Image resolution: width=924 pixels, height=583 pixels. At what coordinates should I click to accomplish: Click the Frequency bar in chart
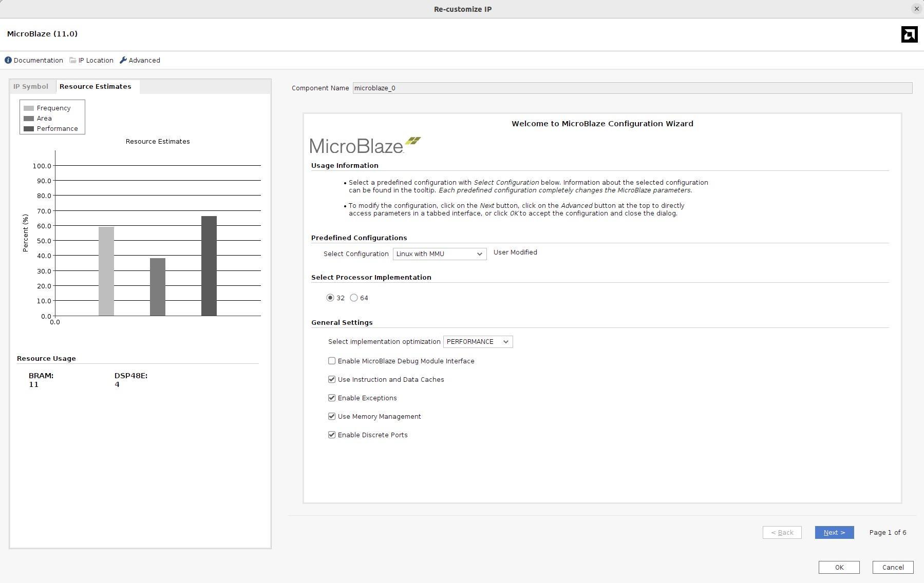pyautogui.click(x=106, y=271)
